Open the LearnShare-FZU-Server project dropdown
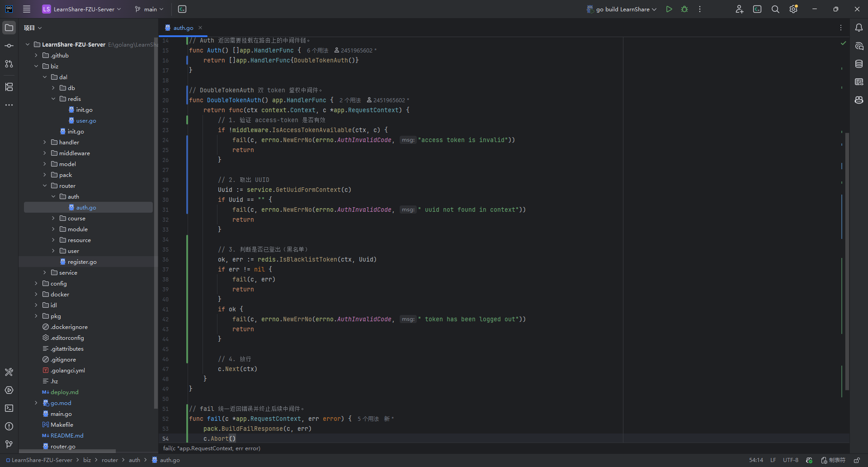 pyautogui.click(x=82, y=9)
